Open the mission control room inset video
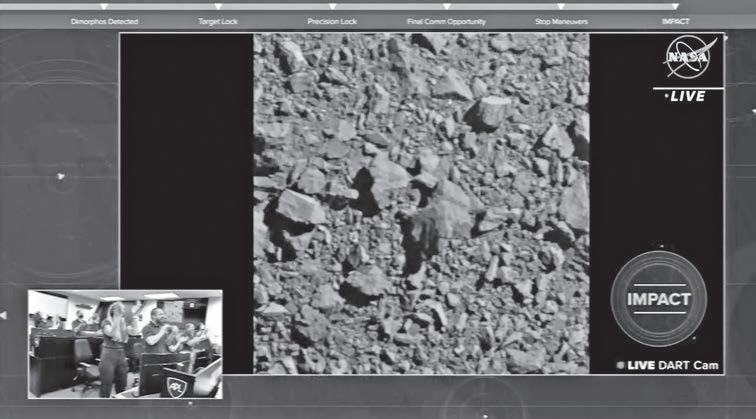This screenshot has width=756, height=419. 125,344
